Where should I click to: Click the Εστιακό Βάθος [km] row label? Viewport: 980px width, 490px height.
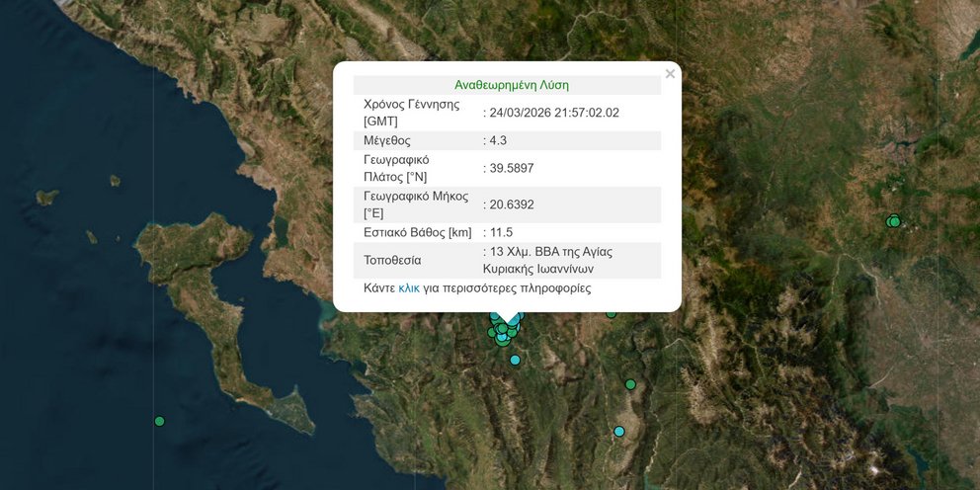pos(418,232)
